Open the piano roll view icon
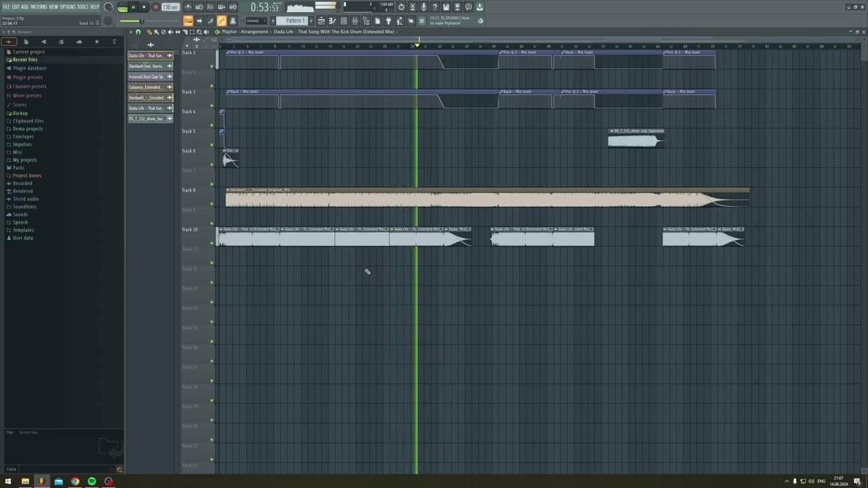868x488 pixels. click(x=332, y=21)
